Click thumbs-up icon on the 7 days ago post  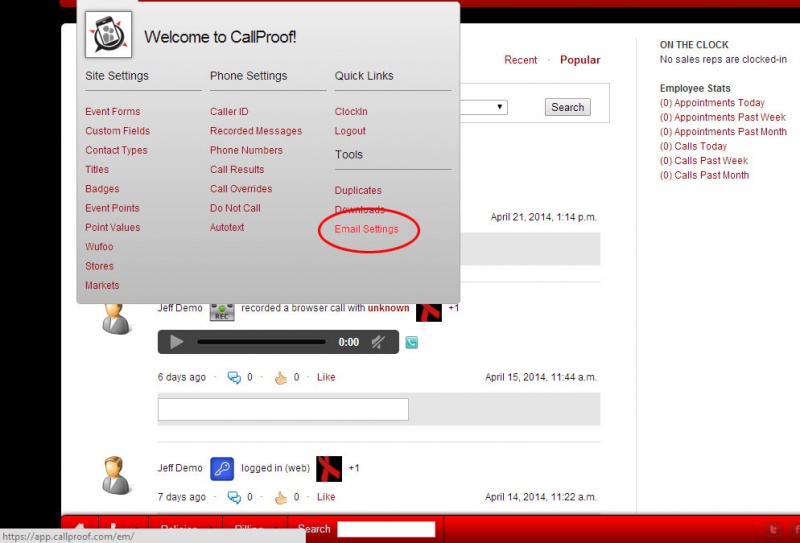coord(281,498)
